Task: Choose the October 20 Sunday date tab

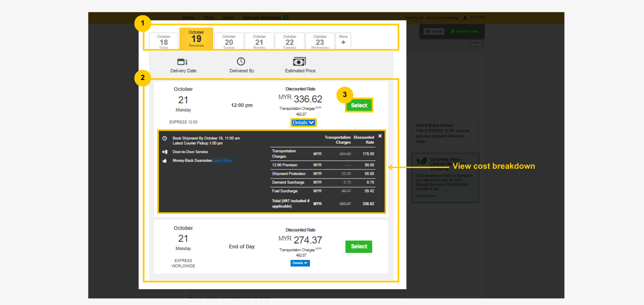Action: 229,41
